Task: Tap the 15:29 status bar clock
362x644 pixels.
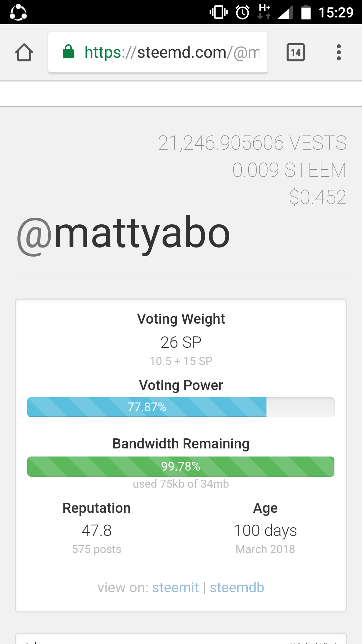Action: pos(336,12)
